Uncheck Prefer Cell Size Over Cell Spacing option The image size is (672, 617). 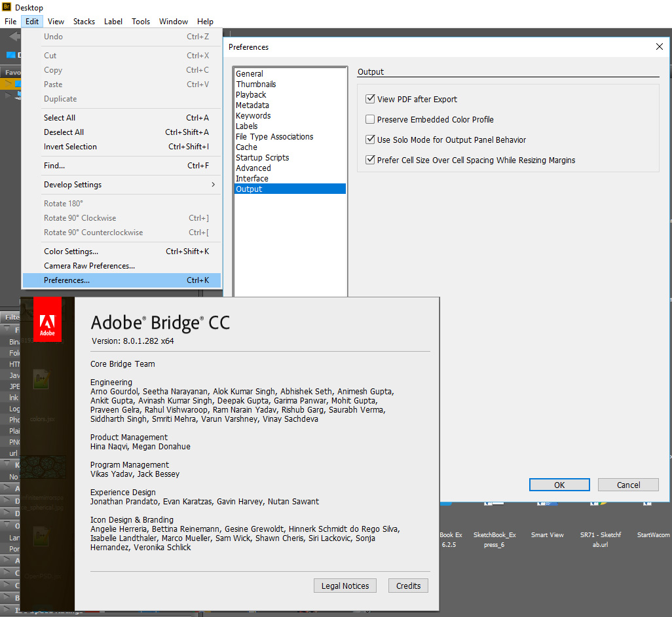click(370, 160)
